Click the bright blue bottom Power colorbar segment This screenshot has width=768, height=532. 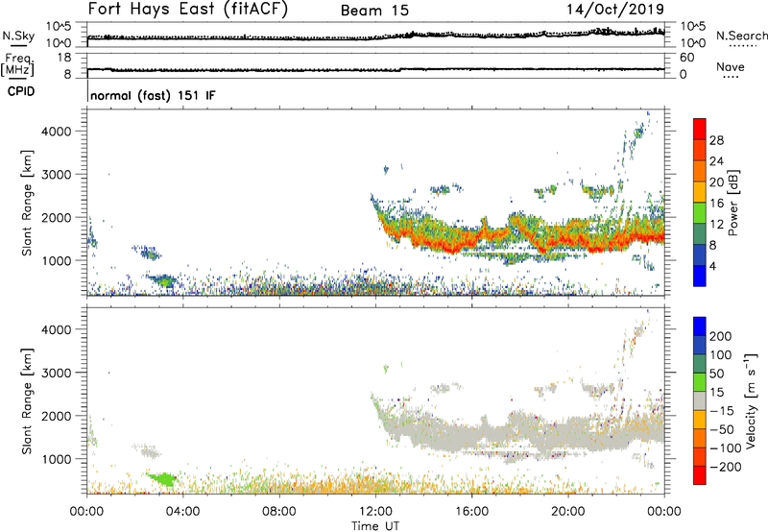700,276
